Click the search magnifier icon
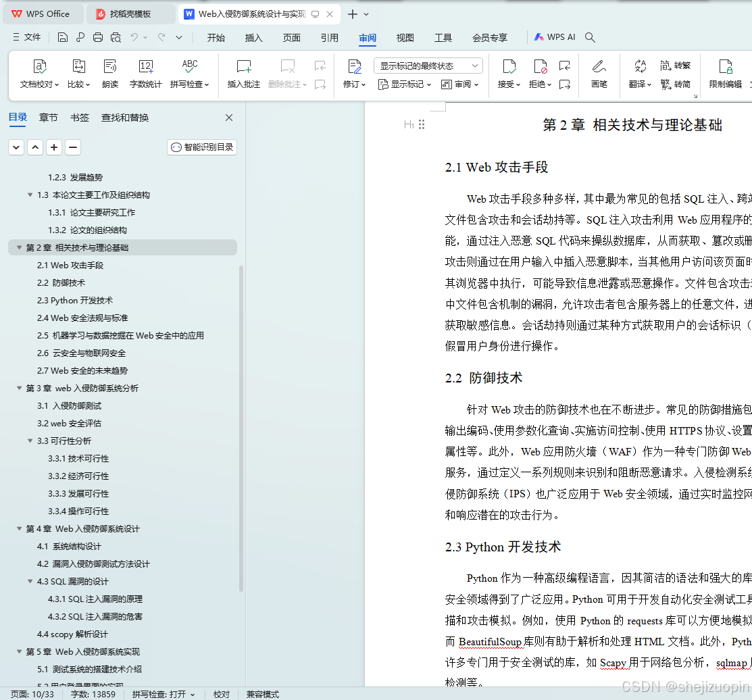Screen dimensions: 752x700 pos(591,37)
